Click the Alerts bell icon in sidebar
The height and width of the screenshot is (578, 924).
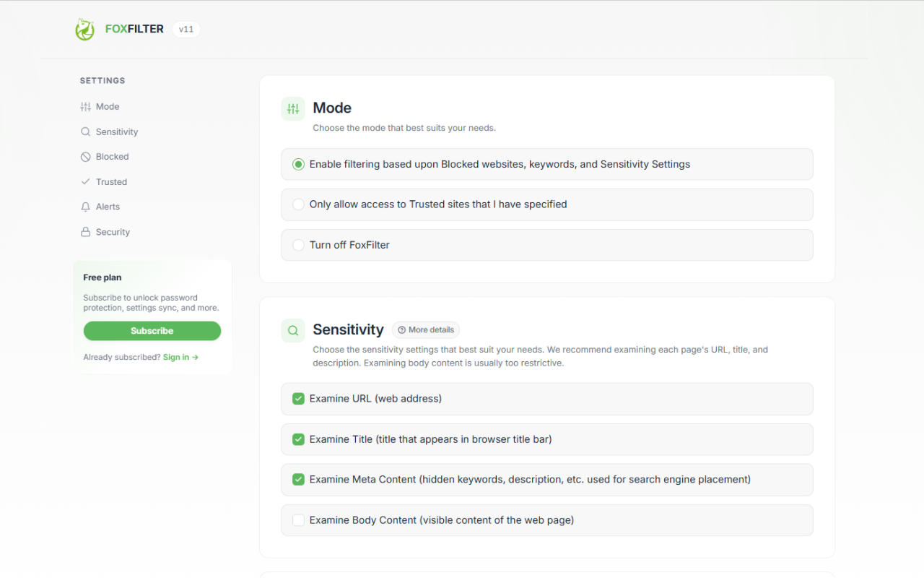(x=85, y=207)
